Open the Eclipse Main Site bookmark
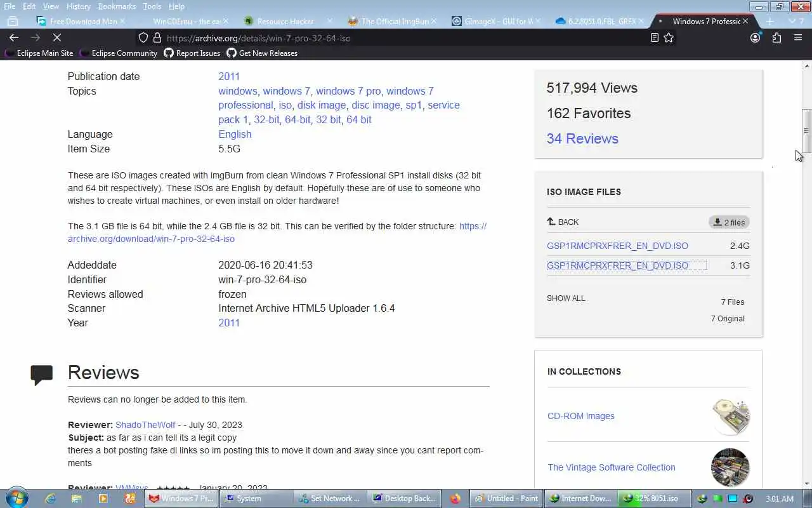The height and width of the screenshot is (508, 812). click(x=39, y=53)
